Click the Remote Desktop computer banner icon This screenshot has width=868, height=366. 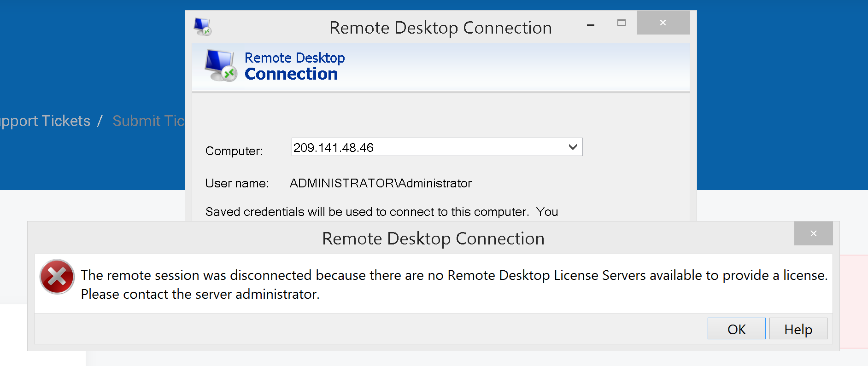click(x=221, y=66)
